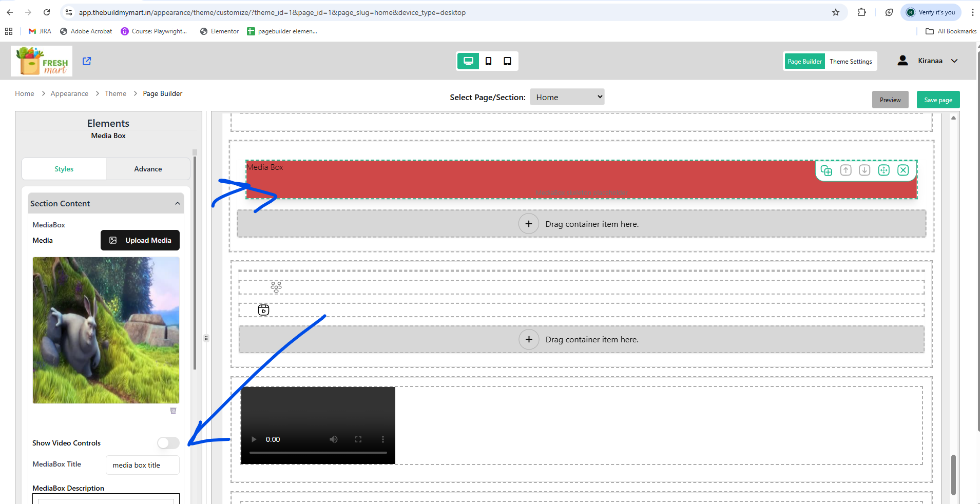The image size is (980, 504).
Task: Seek on the video progress bar
Action: click(x=318, y=453)
